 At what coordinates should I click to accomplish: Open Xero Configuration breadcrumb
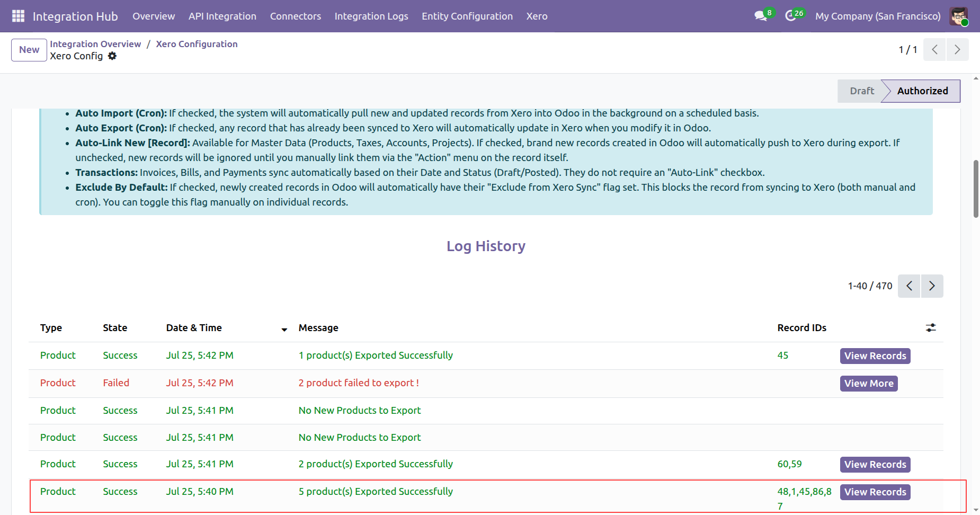coord(197,44)
